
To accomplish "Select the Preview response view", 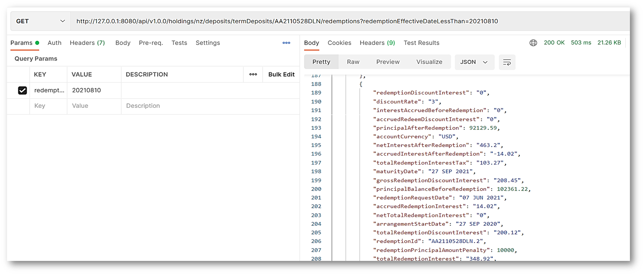I will coord(388,62).
